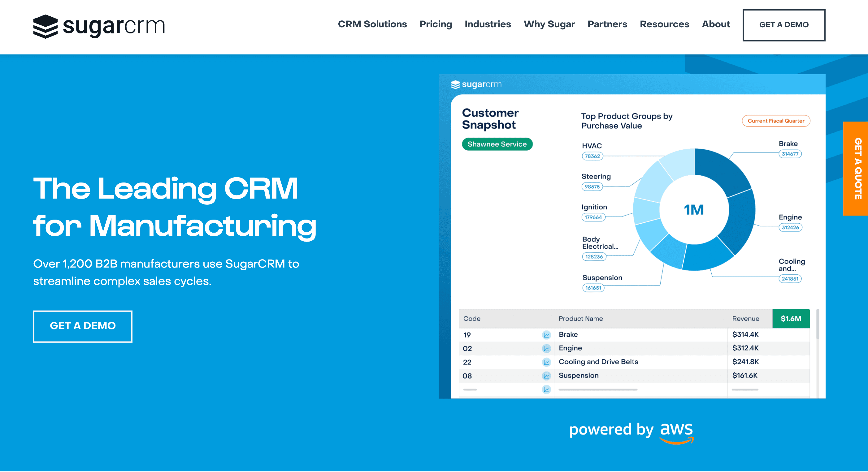Click code 22 in the table

tap(467, 362)
